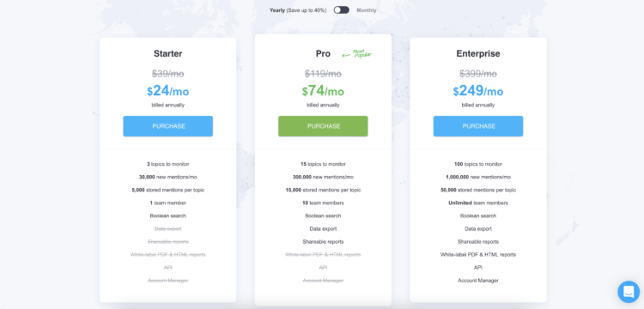
Task: Purchase the Pro plan
Action: click(x=323, y=126)
